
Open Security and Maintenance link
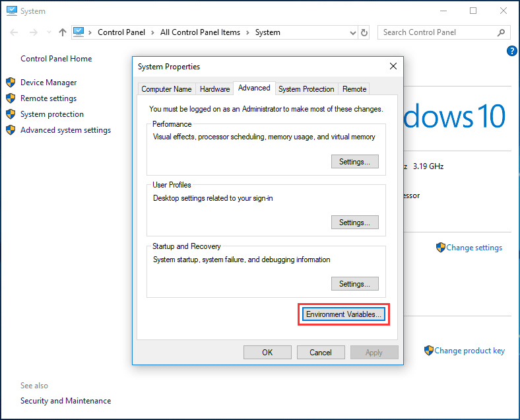click(66, 401)
